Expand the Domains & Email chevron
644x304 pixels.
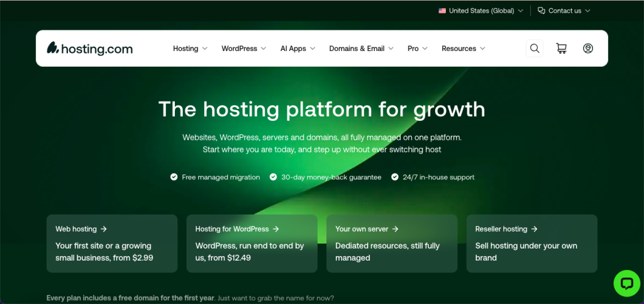click(391, 48)
